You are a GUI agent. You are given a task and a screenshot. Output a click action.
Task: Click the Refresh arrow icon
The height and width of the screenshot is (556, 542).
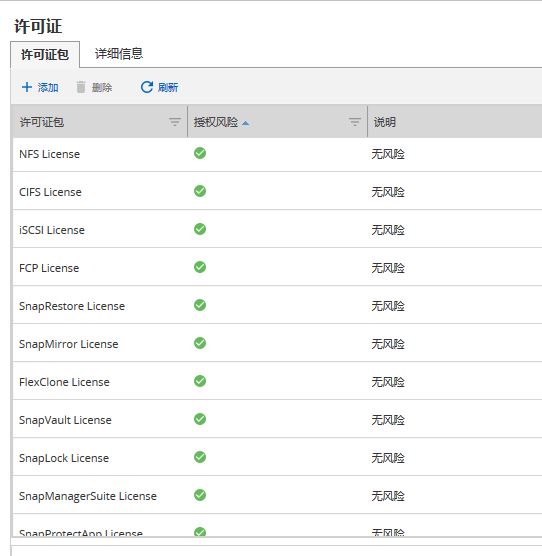[147, 87]
